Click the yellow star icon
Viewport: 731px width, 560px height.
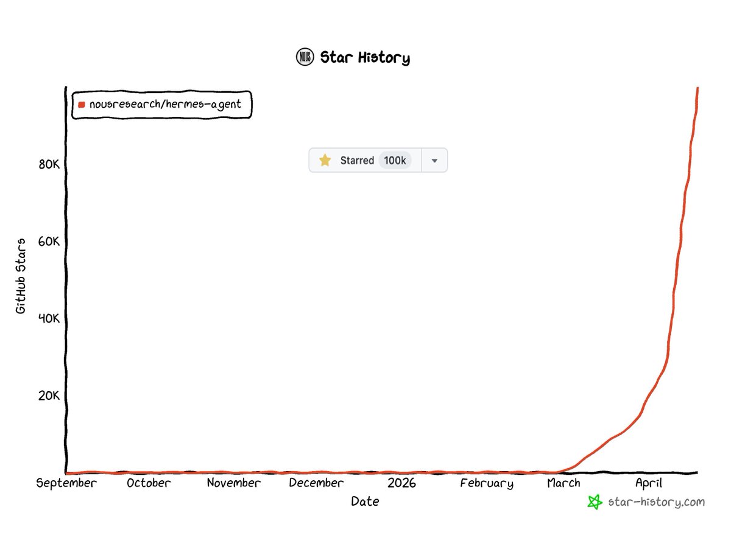(x=325, y=160)
